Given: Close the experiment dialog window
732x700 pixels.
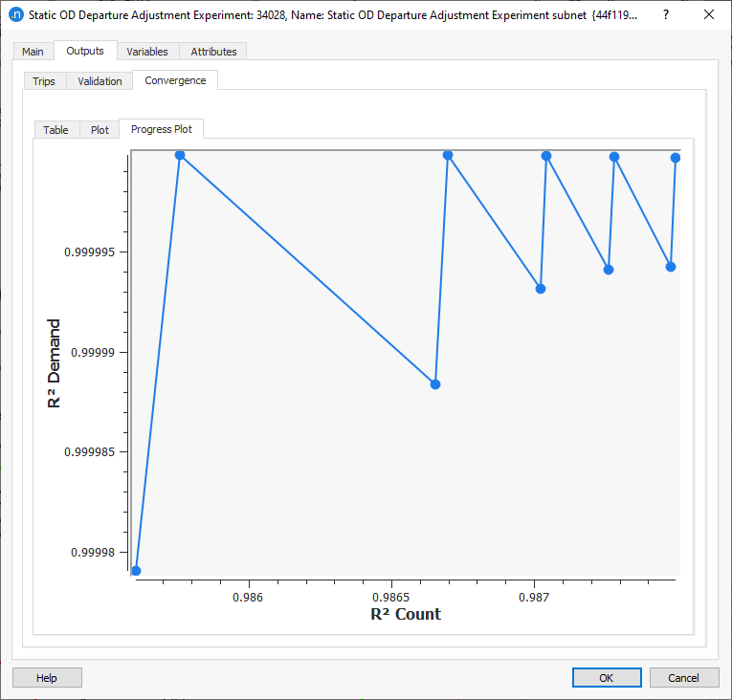Looking at the screenshot, I should click(709, 15).
